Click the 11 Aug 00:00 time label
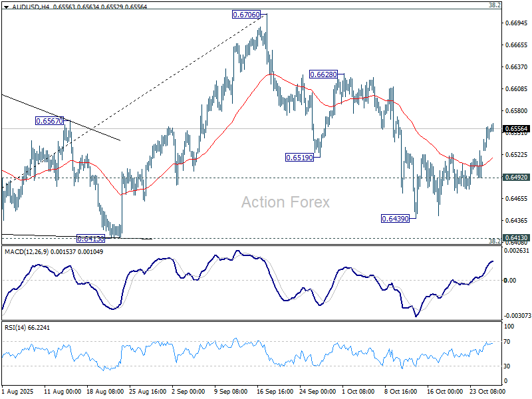Viewport: 532px width, 399px height. pos(63,392)
